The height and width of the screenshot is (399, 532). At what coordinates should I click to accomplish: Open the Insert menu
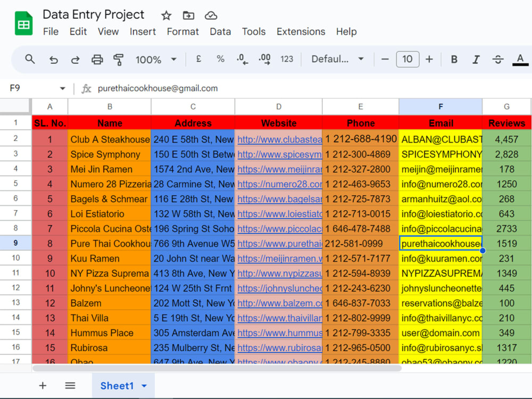click(x=143, y=31)
